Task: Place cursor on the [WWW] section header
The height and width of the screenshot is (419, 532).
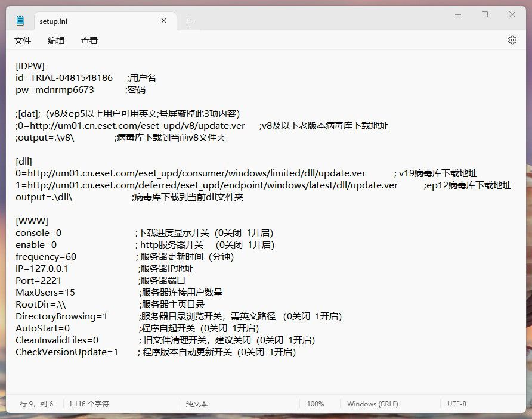Action: tap(32, 221)
